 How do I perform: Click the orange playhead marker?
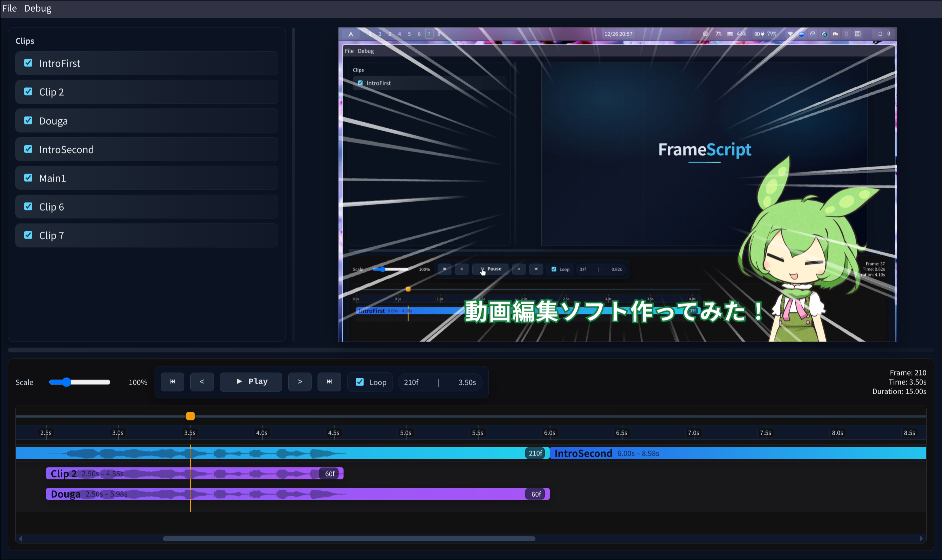(190, 416)
